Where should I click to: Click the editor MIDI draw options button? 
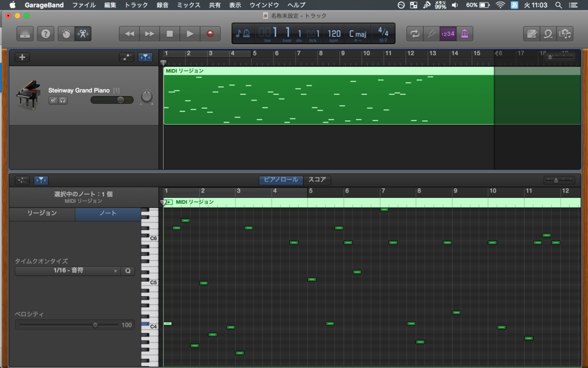(22, 180)
